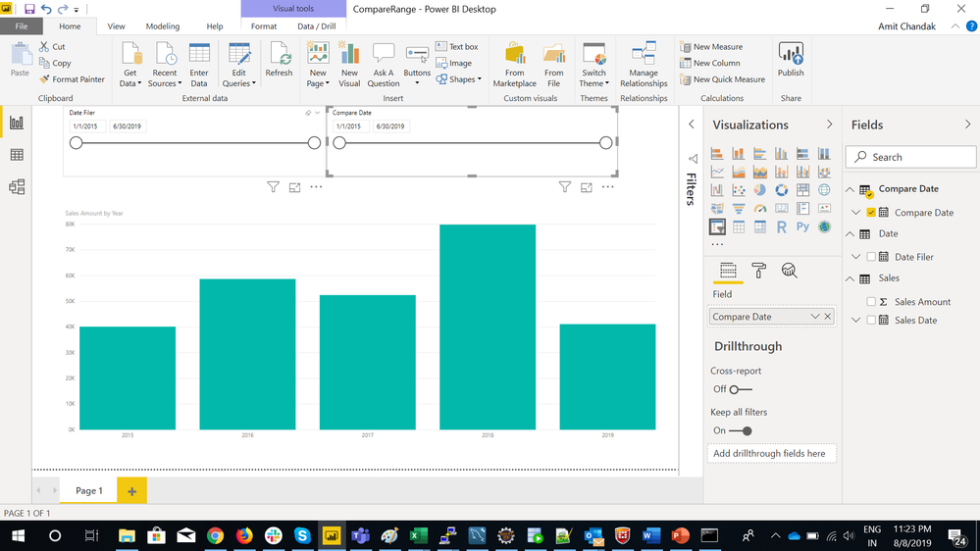Open the Help ribbon tab
This screenshot has width=980, height=551.
click(x=215, y=26)
